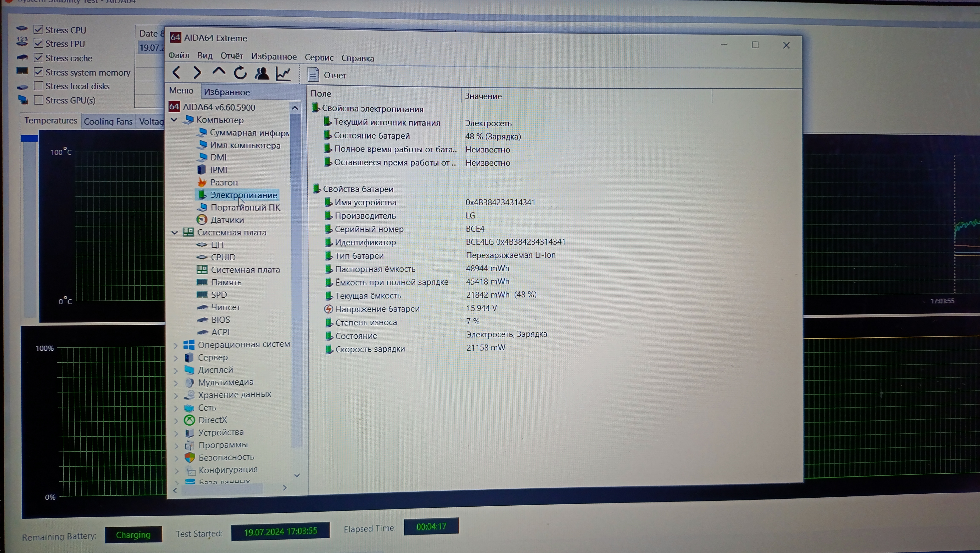Select Cooling Fans tab in stability test
The width and height of the screenshot is (980, 553).
pos(108,122)
